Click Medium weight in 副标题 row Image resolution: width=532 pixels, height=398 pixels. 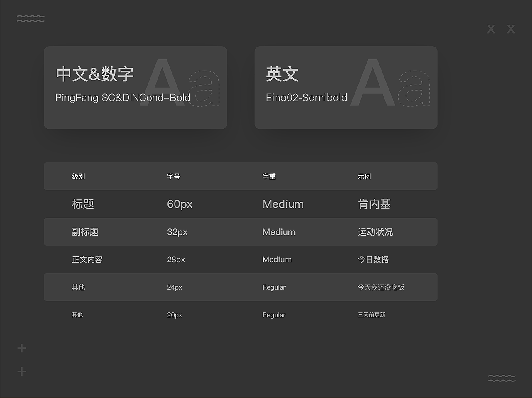[279, 232]
